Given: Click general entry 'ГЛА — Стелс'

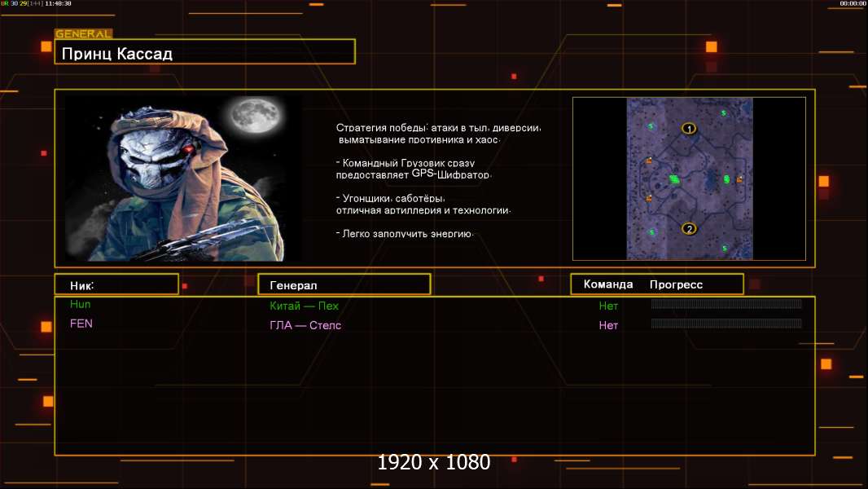Looking at the screenshot, I should coord(305,325).
